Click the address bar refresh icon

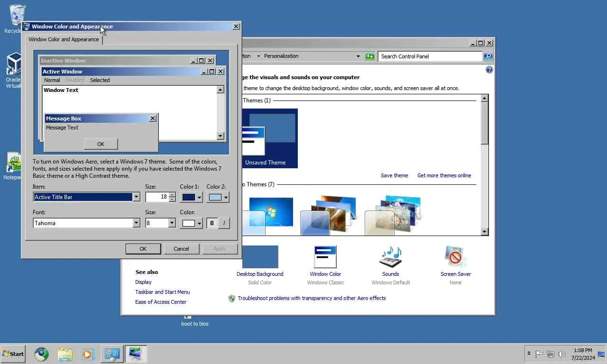tap(370, 56)
